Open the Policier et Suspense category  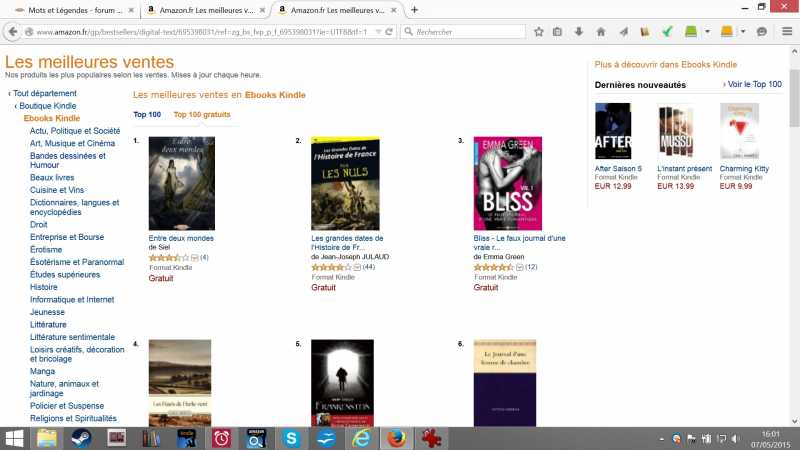click(x=67, y=406)
